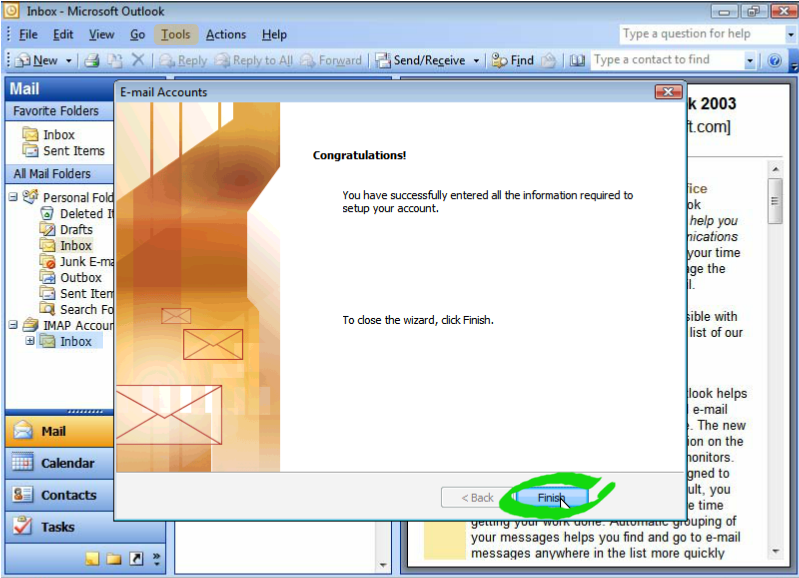Select the Outbox folder

click(71, 277)
